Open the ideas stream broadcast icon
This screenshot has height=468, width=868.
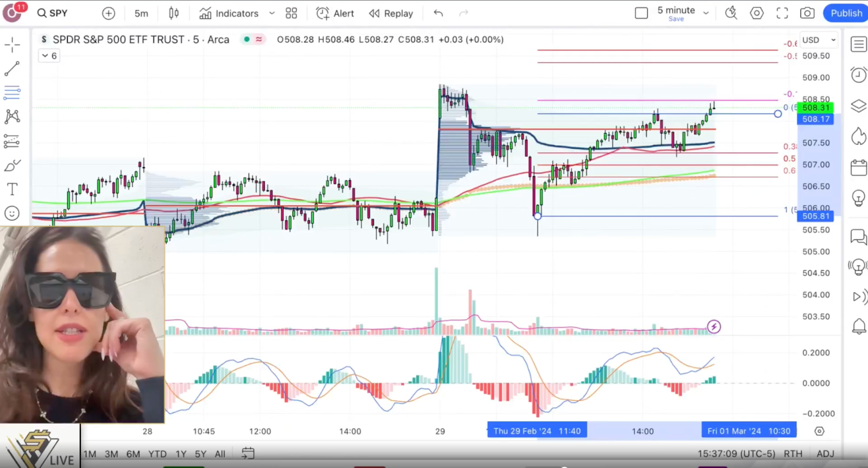(x=858, y=267)
